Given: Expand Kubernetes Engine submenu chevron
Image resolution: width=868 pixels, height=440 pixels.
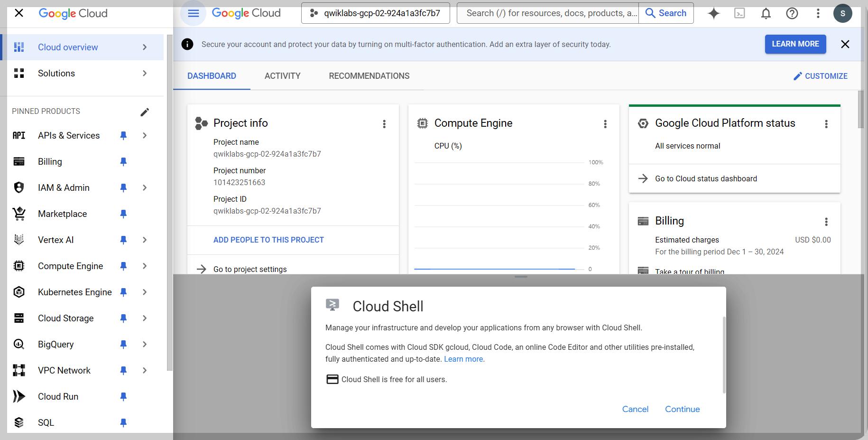Looking at the screenshot, I should click(145, 292).
